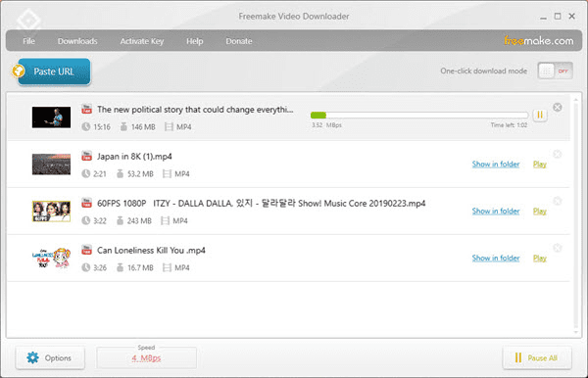Screen dimensions: 588x378
Task: Click the size icon next to 16.7 MB
Action: pos(120,267)
